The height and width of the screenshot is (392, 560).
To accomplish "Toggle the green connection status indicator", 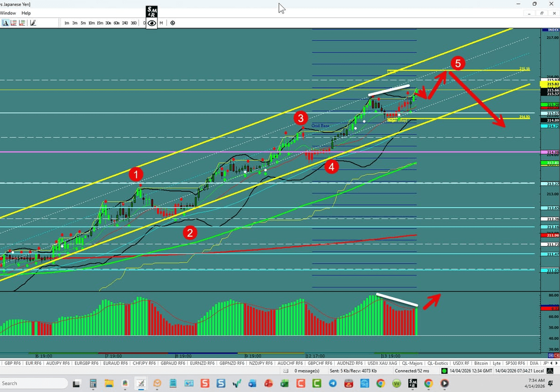I will [x=444, y=371].
